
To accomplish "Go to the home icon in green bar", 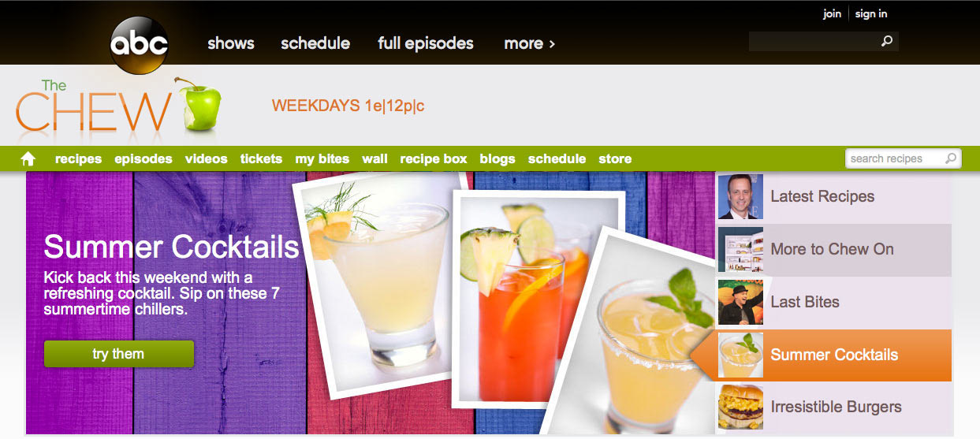I will click(x=28, y=158).
